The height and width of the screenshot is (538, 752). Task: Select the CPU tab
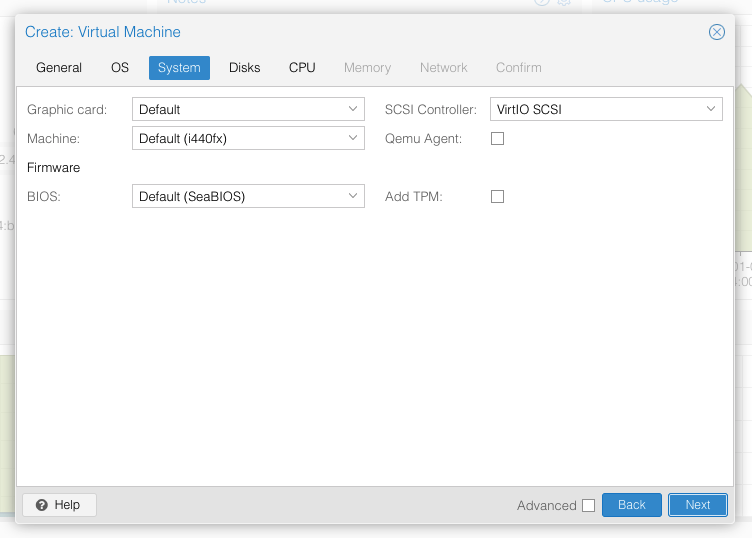(x=302, y=68)
